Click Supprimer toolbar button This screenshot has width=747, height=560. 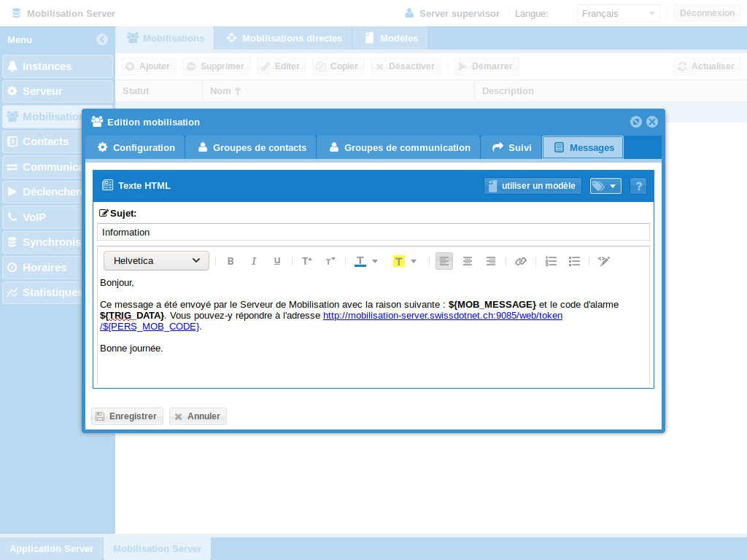216,66
